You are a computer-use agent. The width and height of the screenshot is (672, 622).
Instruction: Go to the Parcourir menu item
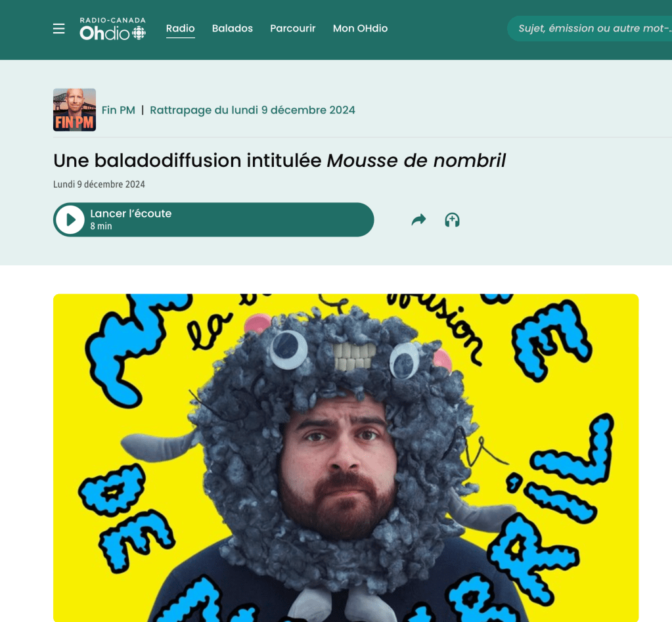(x=293, y=28)
